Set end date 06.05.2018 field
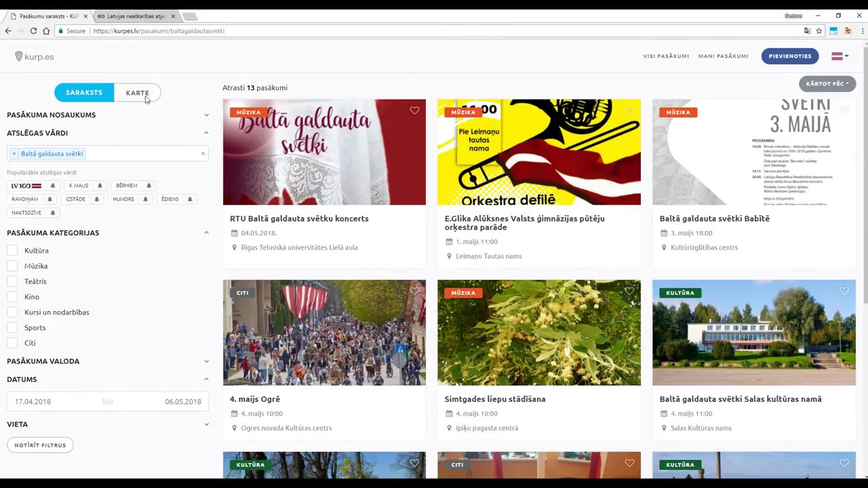Image resolution: width=868 pixels, height=488 pixels. tap(183, 402)
